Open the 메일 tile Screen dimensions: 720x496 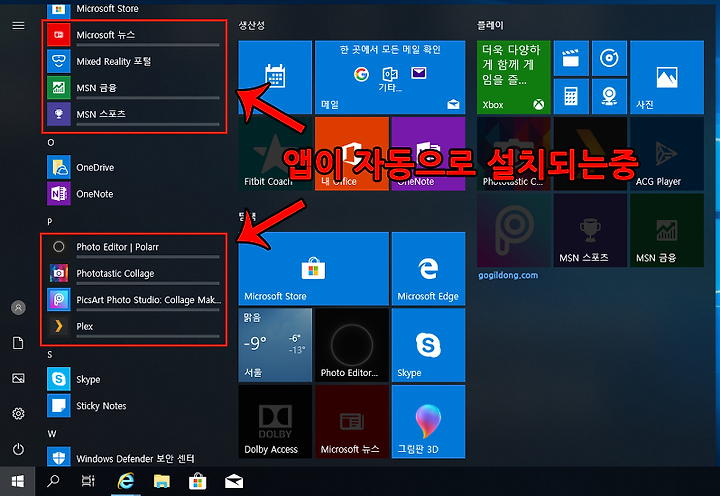point(390,77)
